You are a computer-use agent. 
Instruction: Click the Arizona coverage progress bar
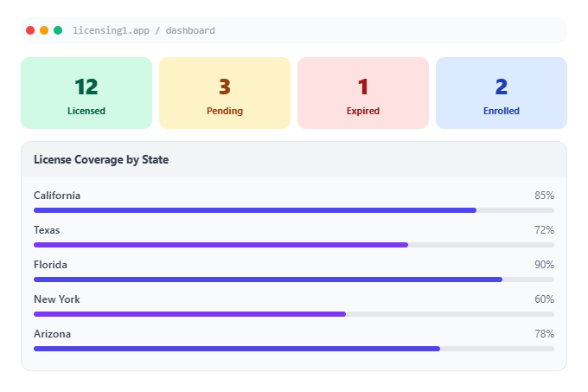click(294, 349)
